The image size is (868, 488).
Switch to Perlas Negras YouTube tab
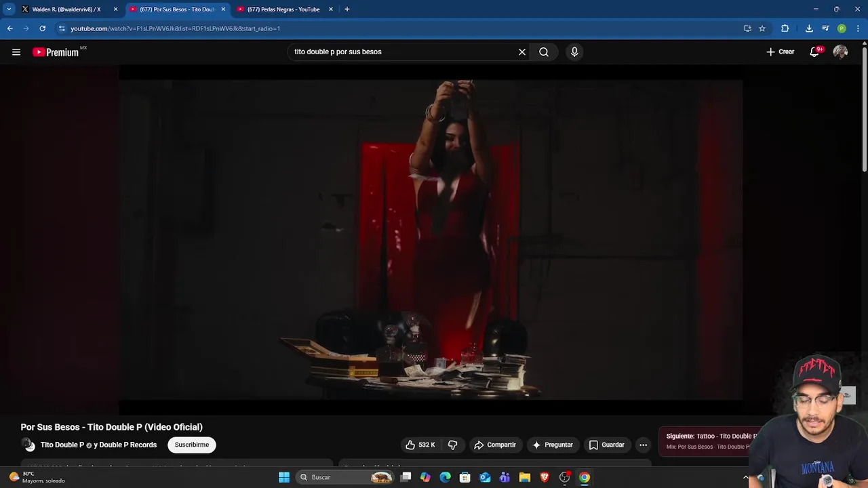coord(283,9)
